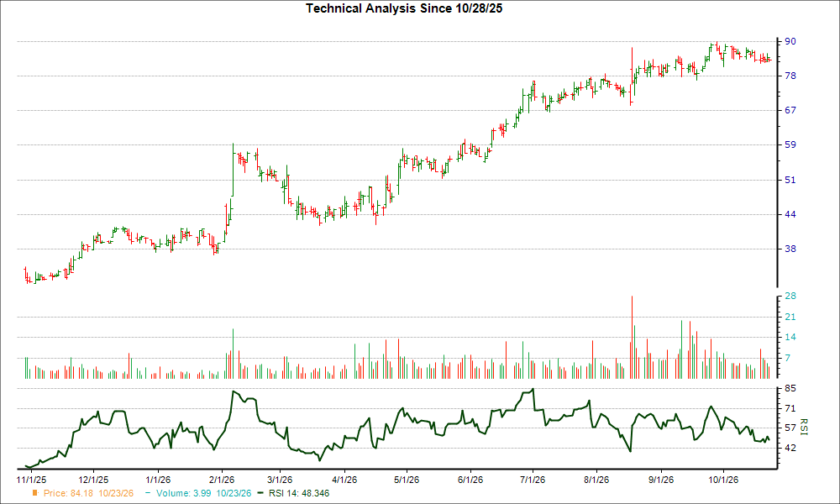Click the 12/1/25 date label

pos(94,480)
